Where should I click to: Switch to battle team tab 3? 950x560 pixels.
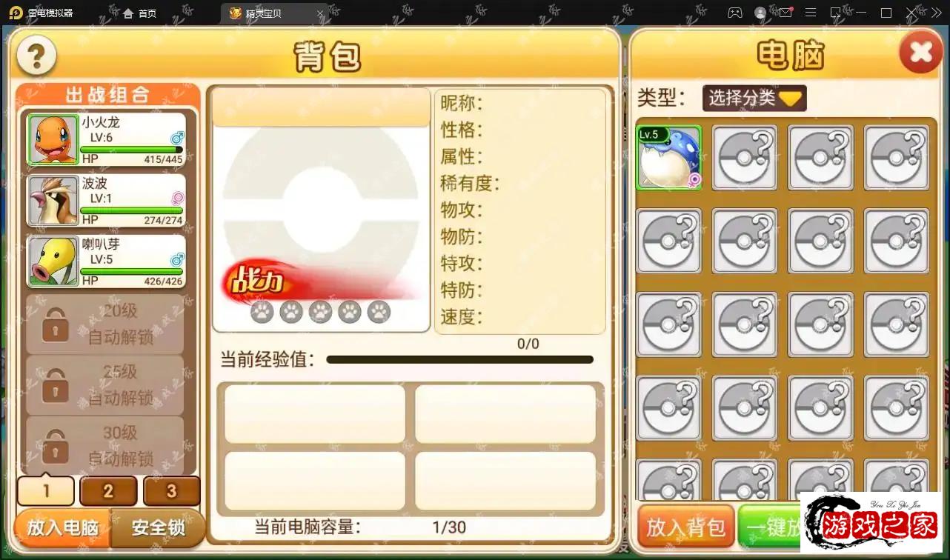[x=172, y=490]
